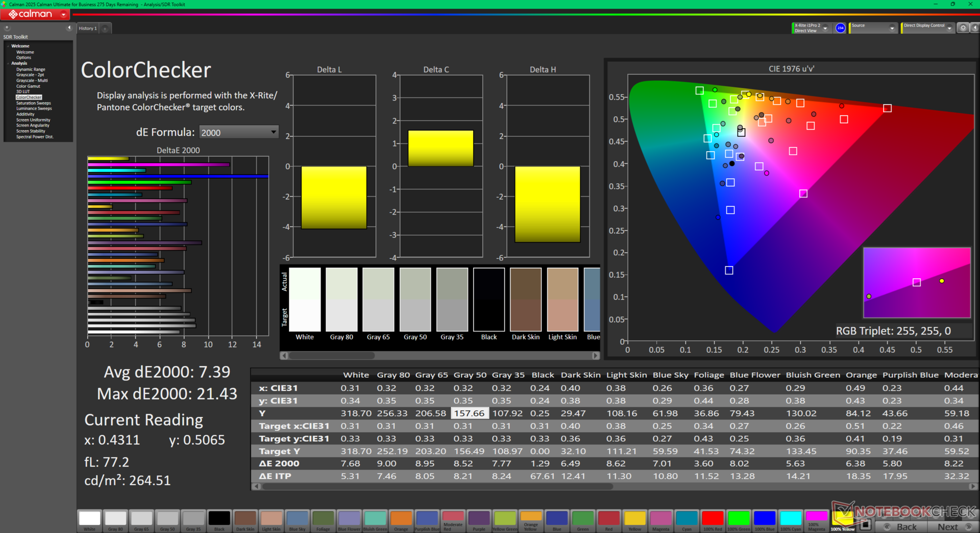This screenshot has height=533, width=980.
Task: Add a new history tab with plus
Action: point(105,29)
